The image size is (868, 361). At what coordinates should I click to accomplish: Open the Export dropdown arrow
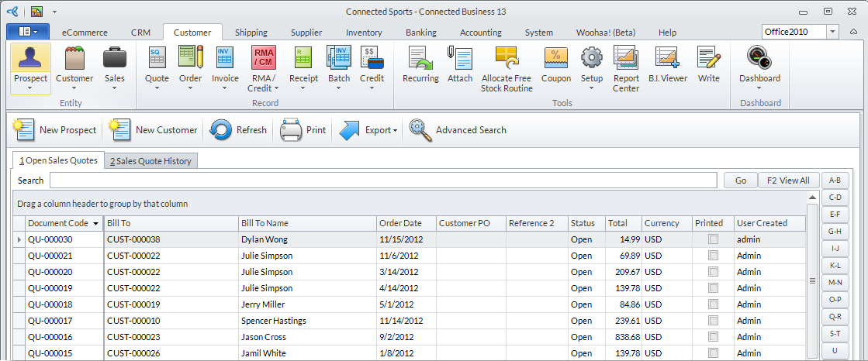coord(395,131)
